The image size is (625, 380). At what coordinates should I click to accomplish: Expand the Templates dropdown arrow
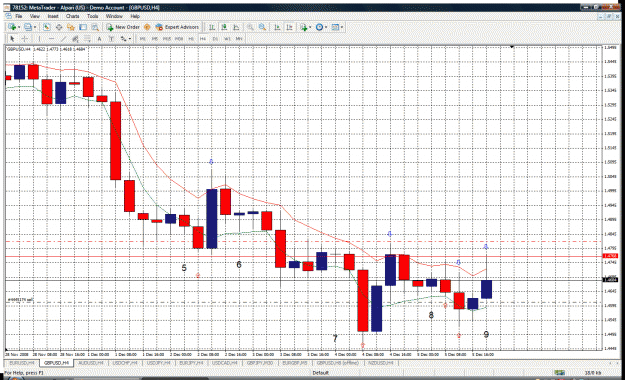(x=342, y=27)
